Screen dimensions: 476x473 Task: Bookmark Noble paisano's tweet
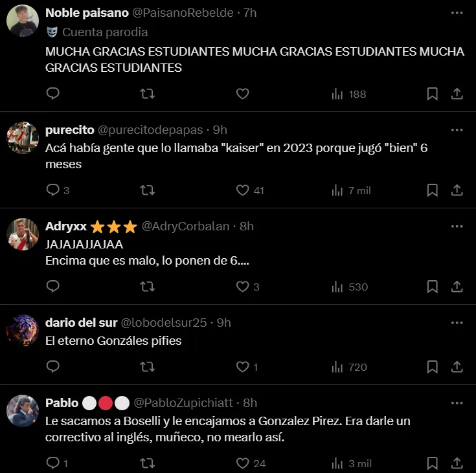pos(433,94)
